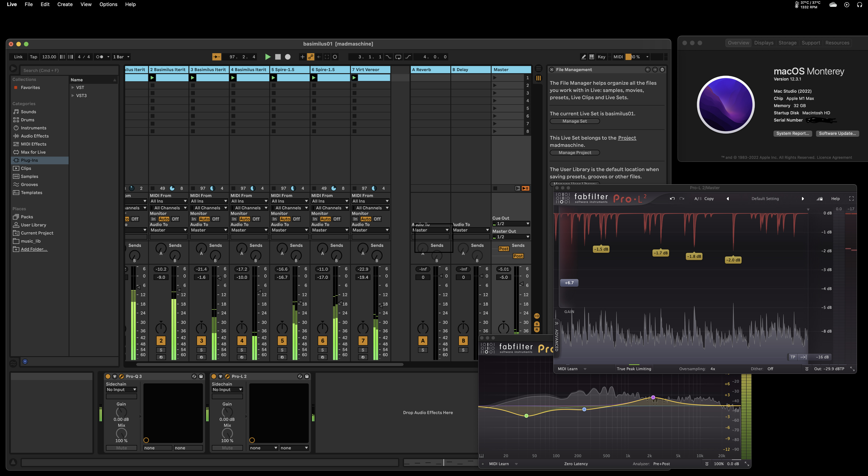Image resolution: width=868 pixels, height=476 pixels.
Task: Launch Master scene 3
Action: click(495, 93)
